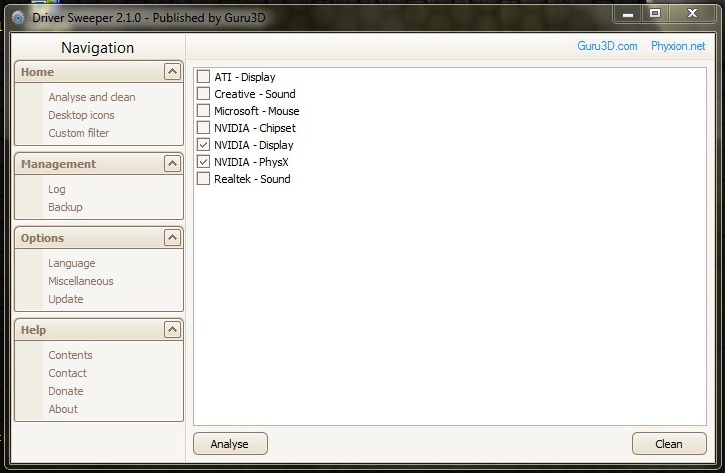
Task: Open the Language options page
Action: pyautogui.click(x=72, y=263)
